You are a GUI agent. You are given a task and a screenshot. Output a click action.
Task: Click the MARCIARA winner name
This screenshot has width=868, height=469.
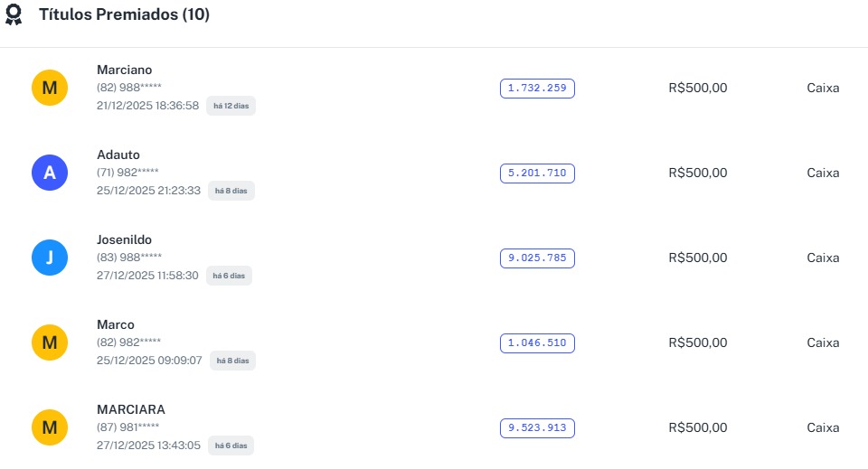point(130,409)
